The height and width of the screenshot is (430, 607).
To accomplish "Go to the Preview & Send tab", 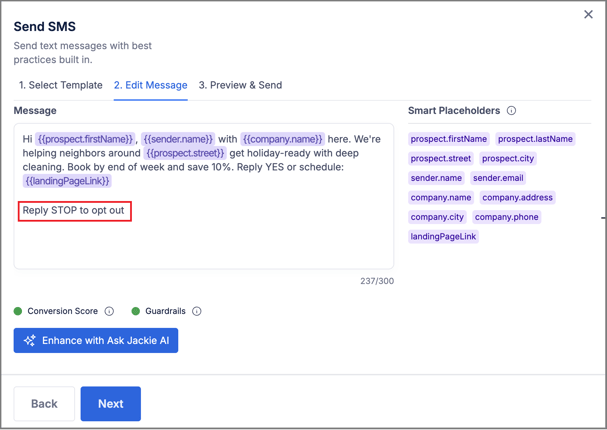I will click(240, 85).
